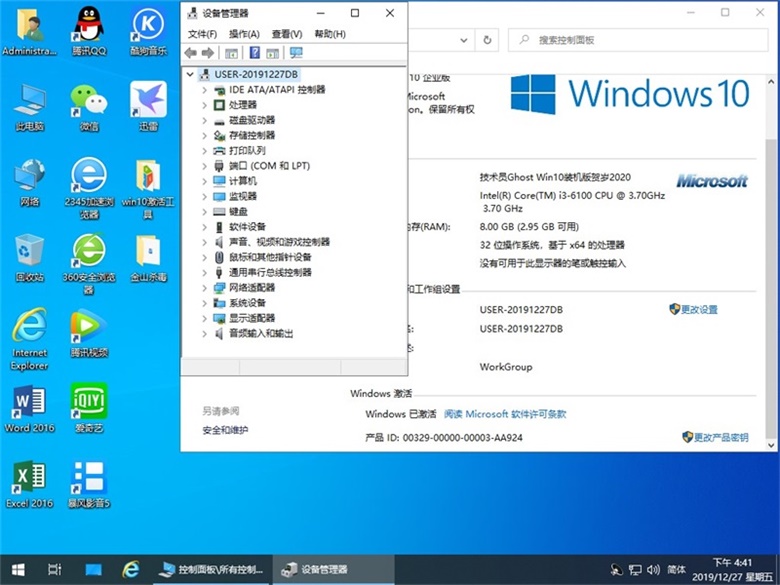
Task: Open the 查看(V) menu in Device Manager
Action: [287, 34]
